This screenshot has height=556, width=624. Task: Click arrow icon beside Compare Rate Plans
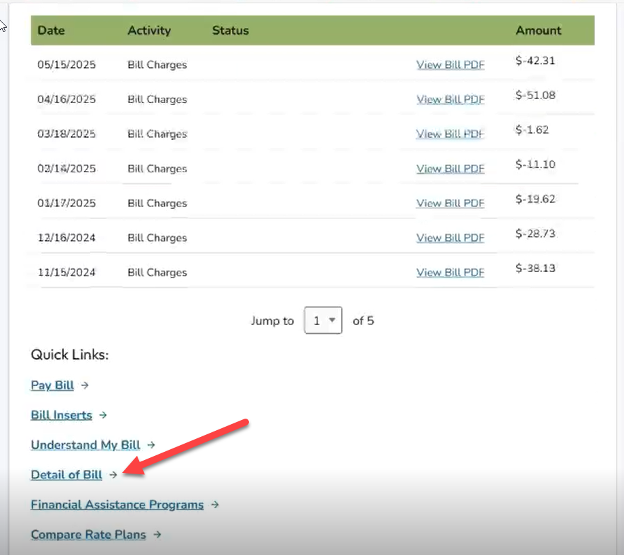click(x=157, y=535)
